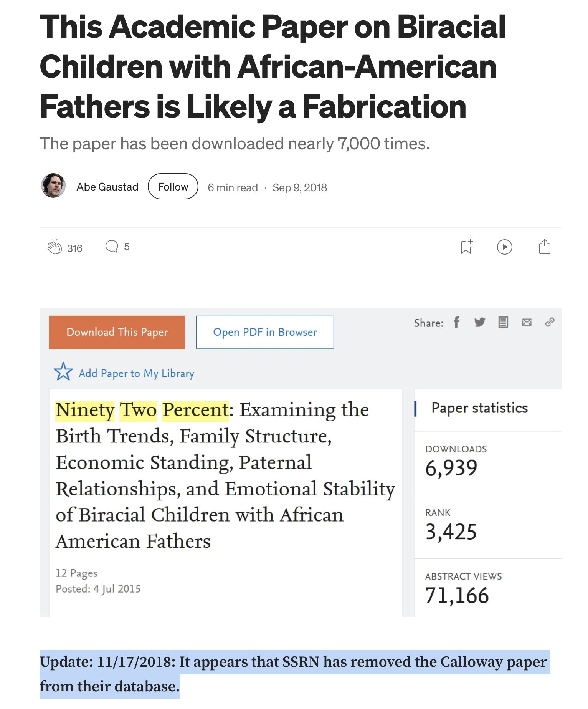The width and height of the screenshot is (588, 709).
Task: Share paper on Facebook
Action: point(456,322)
